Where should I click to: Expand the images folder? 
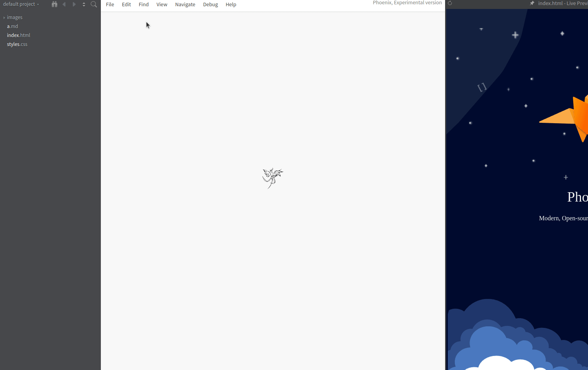(14, 18)
